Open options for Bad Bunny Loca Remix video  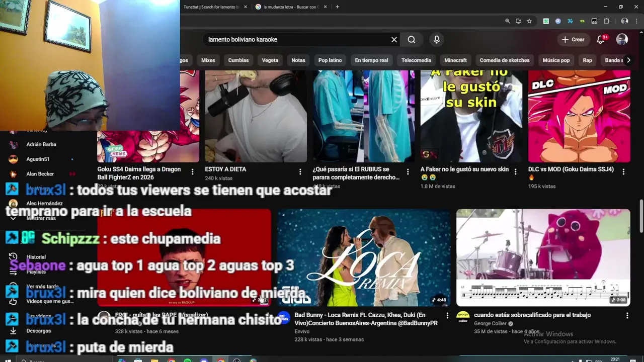(447, 315)
